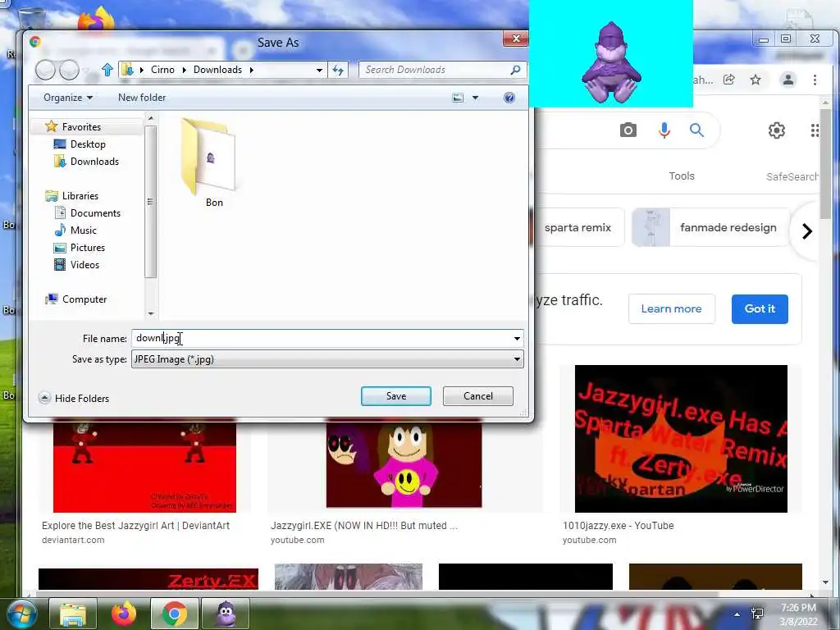This screenshot has width=840, height=630.
Task: Open the Documents library
Action: [95, 213]
